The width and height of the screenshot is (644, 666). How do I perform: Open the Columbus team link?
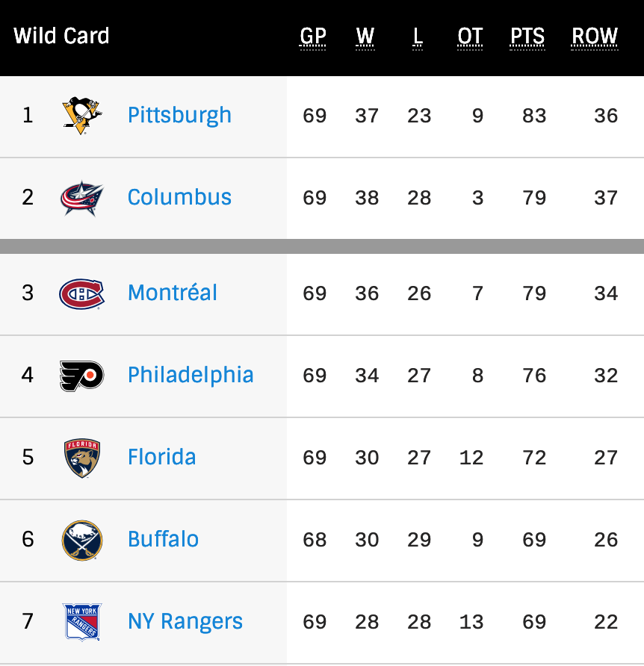(179, 198)
